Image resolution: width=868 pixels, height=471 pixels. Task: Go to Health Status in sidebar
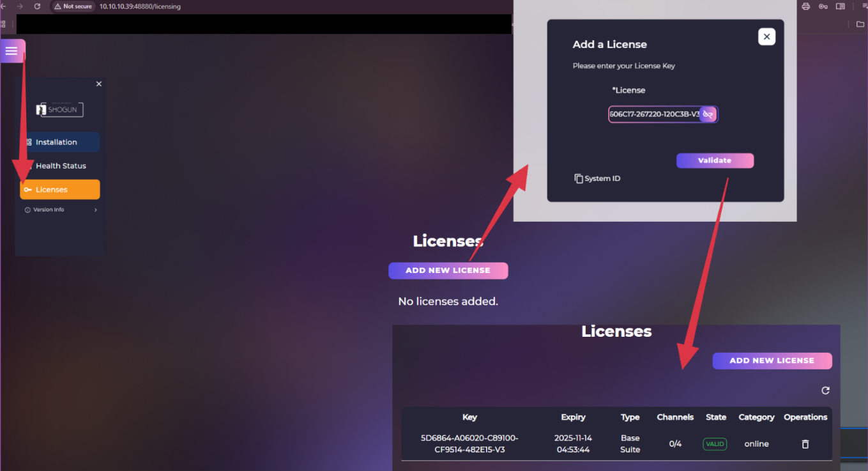point(60,166)
